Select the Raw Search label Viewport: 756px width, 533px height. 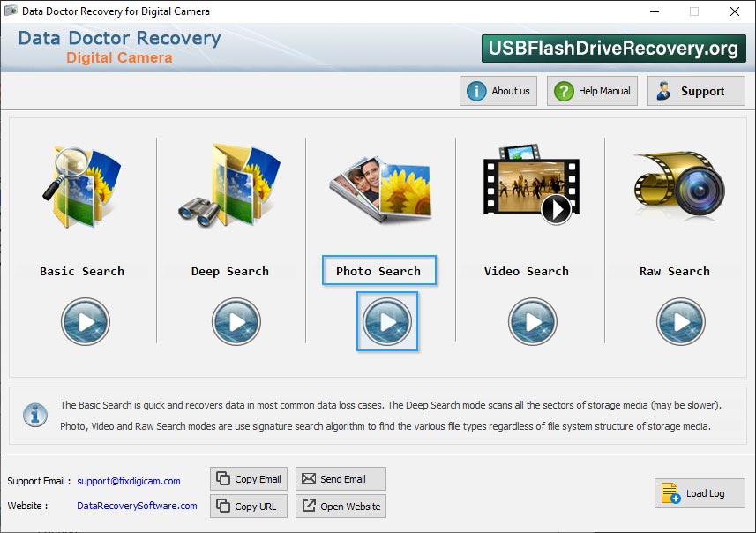(675, 271)
